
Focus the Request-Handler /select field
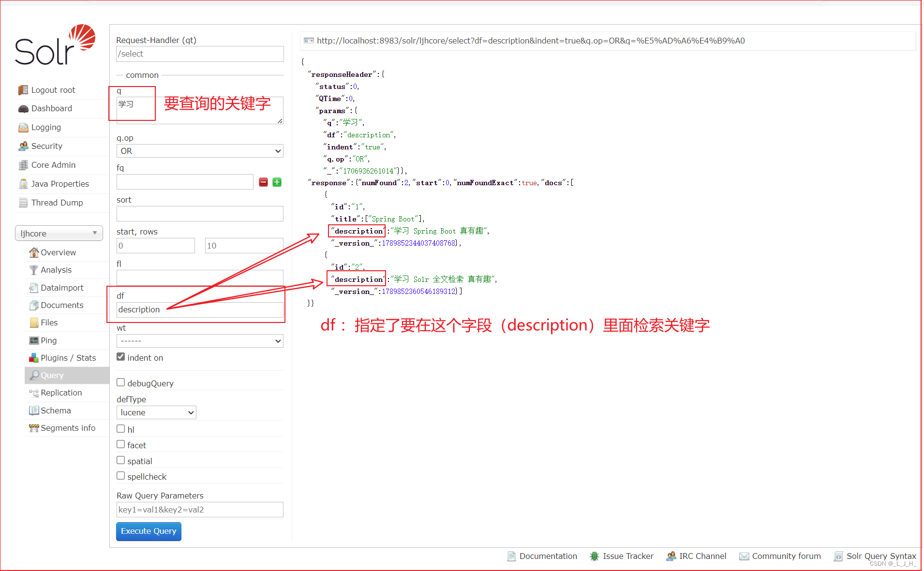click(200, 54)
